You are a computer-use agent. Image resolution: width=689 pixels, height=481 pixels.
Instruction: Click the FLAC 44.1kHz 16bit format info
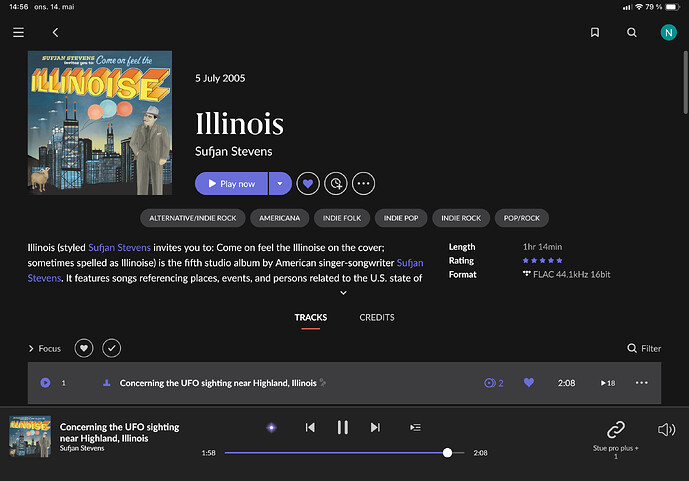566,275
